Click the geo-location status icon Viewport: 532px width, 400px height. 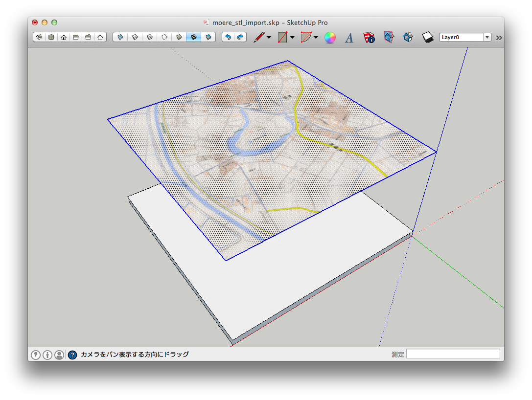click(36, 355)
